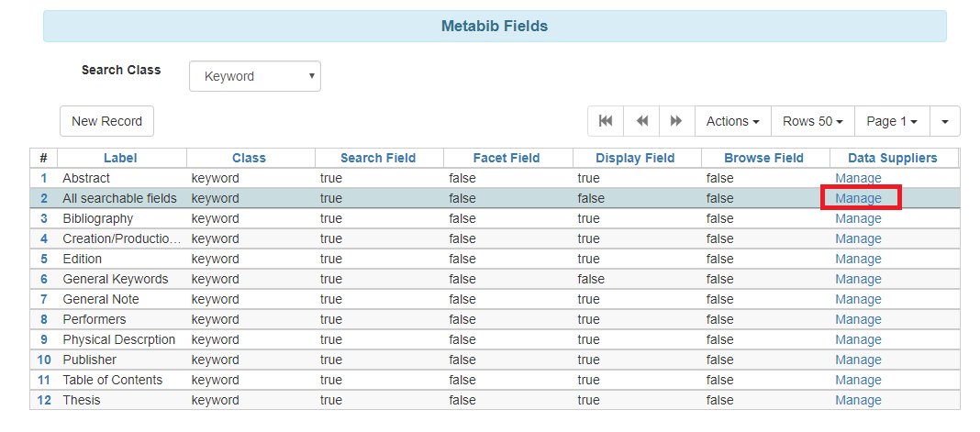The image size is (980, 432).
Task: Expand the Actions dropdown menu
Action: [x=732, y=121]
